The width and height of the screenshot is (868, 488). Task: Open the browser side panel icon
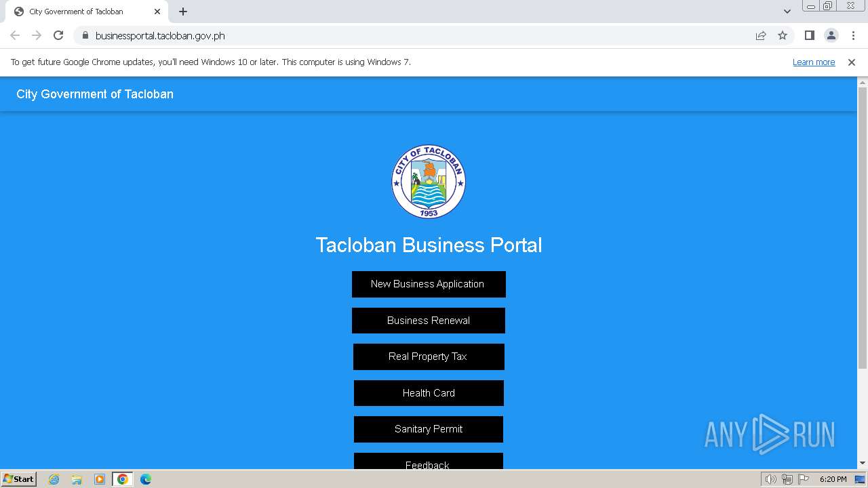pyautogui.click(x=810, y=35)
